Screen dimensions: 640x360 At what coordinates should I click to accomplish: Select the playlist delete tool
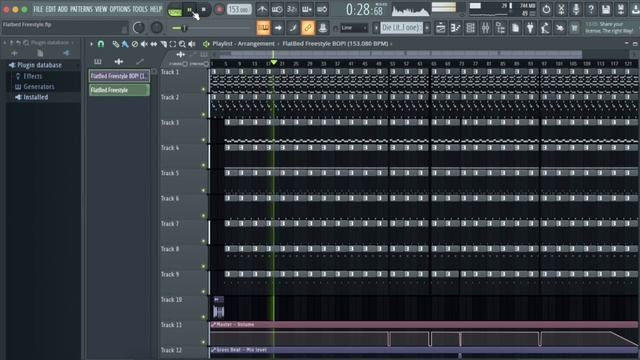coord(135,44)
